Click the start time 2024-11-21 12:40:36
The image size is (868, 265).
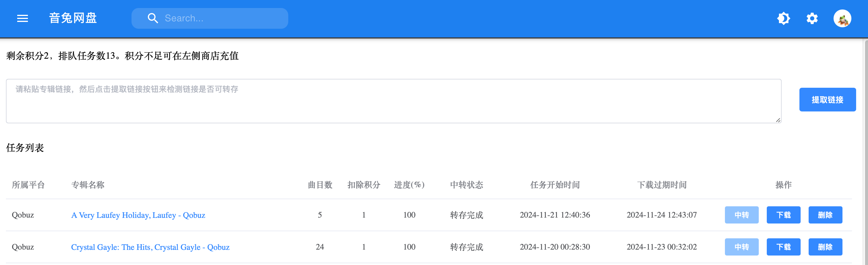tap(555, 215)
